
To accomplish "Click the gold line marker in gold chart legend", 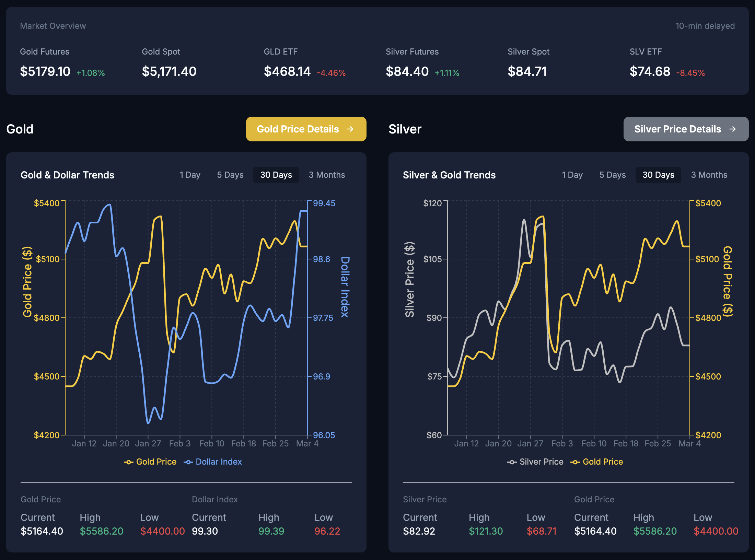I will (x=129, y=462).
